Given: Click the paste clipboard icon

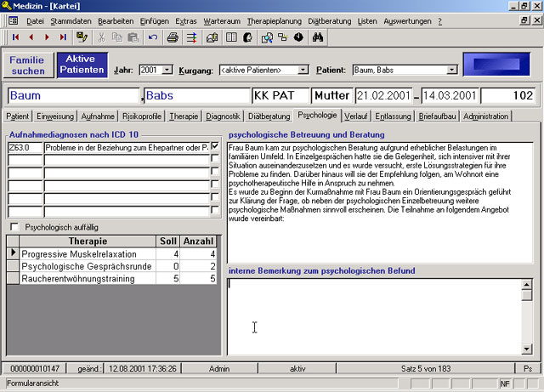Looking at the screenshot, I should 133,37.
